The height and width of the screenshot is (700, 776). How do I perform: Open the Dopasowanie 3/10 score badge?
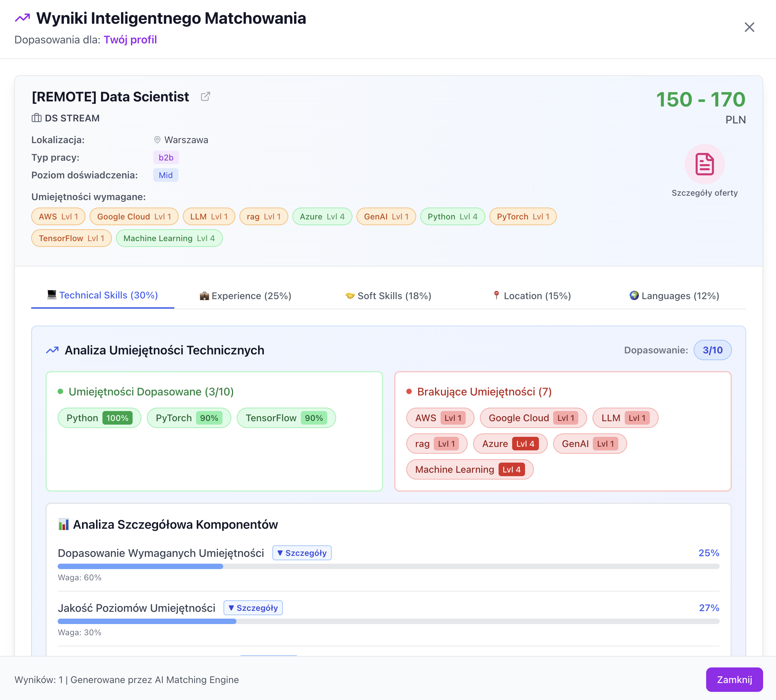coord(713,350)
